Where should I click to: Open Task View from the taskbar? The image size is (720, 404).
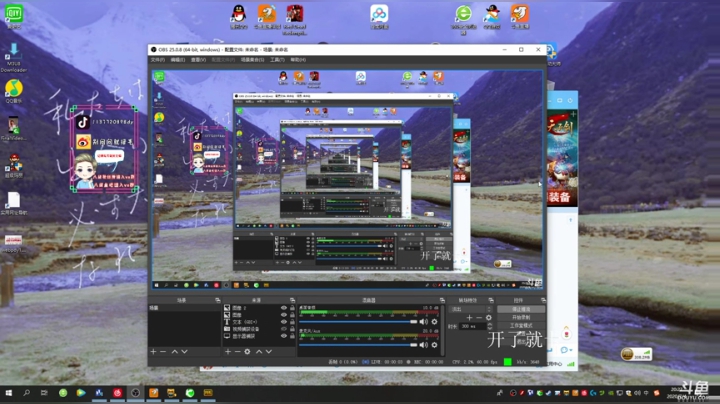click(44, 393)
